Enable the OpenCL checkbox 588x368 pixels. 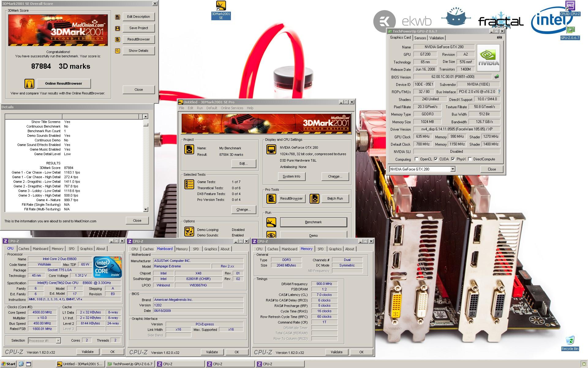[417, 159]
